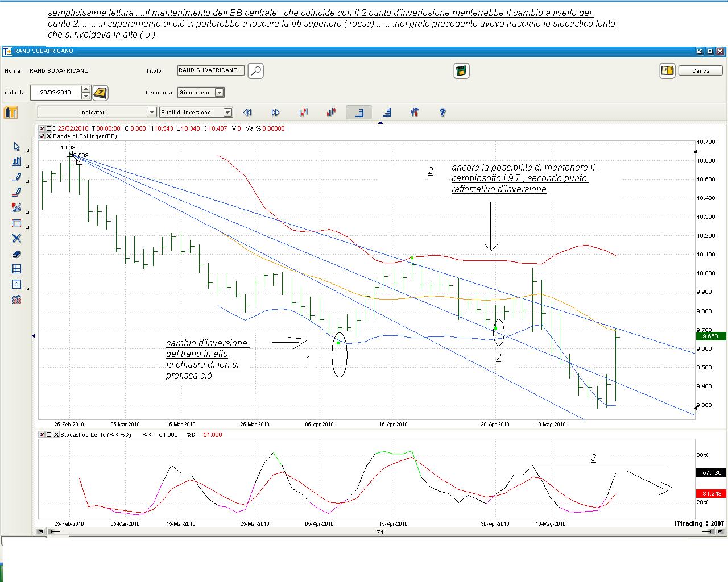The width and height of the screenshot is (728, 582).
Task: Click the small triangle marker below the scale icon
Action: point(380,122)
